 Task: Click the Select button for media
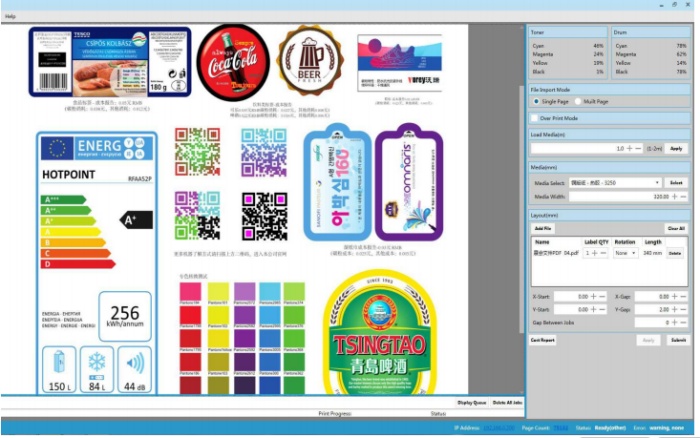pyautogui.click(x=676, y=183)
